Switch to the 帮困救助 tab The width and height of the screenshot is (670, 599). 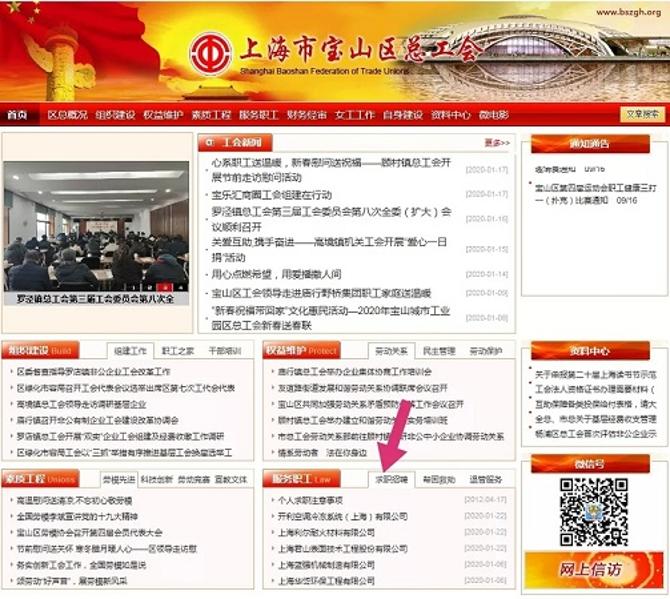coord(439,480)
